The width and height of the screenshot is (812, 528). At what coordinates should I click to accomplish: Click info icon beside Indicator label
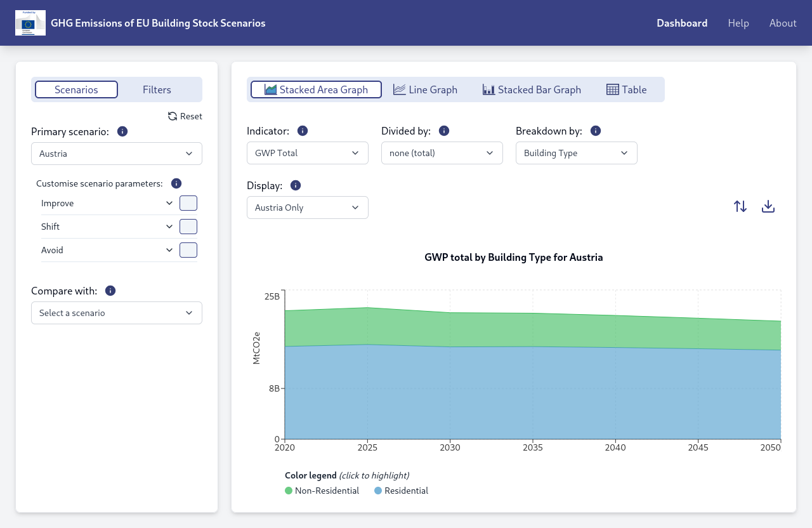coord(303,131)
